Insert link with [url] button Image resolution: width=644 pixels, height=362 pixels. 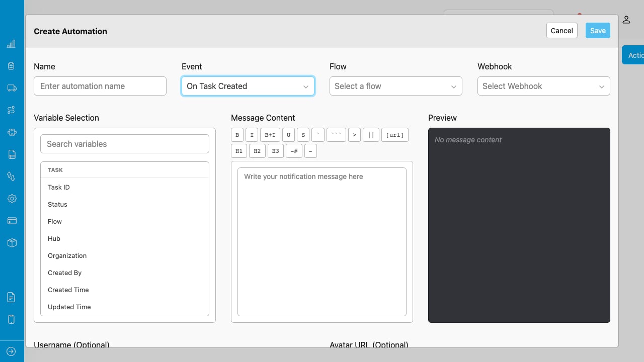[x=395, y=135]
